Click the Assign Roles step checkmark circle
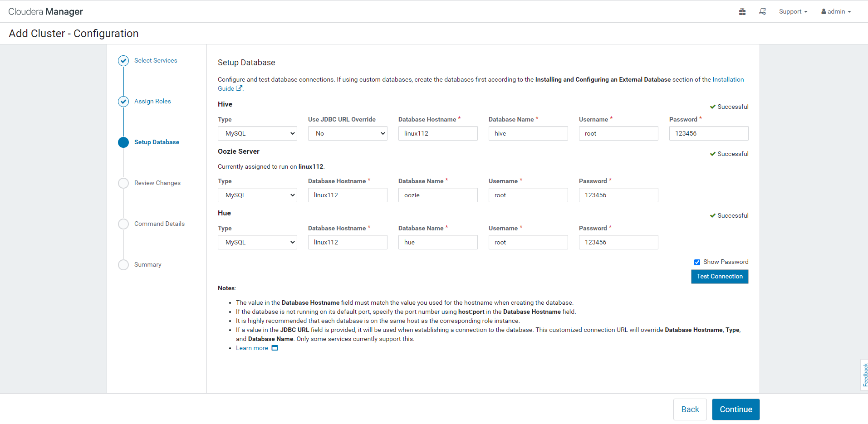 click(123, 102)
